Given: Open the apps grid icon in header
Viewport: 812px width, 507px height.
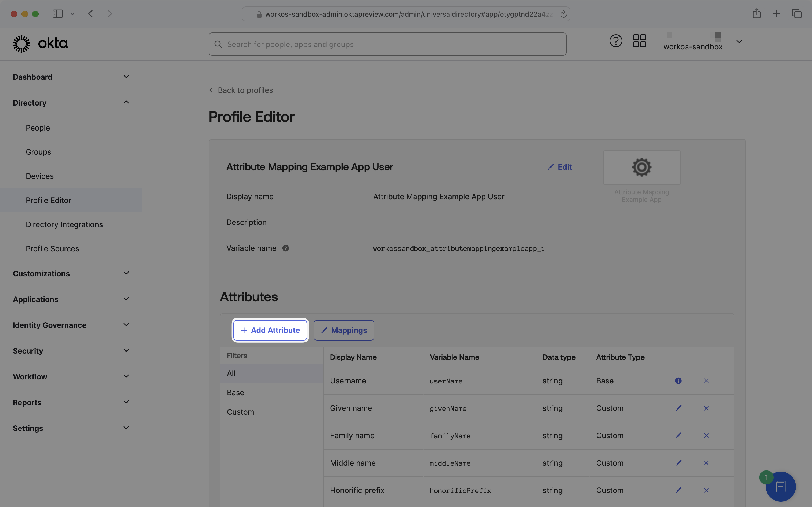Looking at the screenshot, I should click(639, 41).
